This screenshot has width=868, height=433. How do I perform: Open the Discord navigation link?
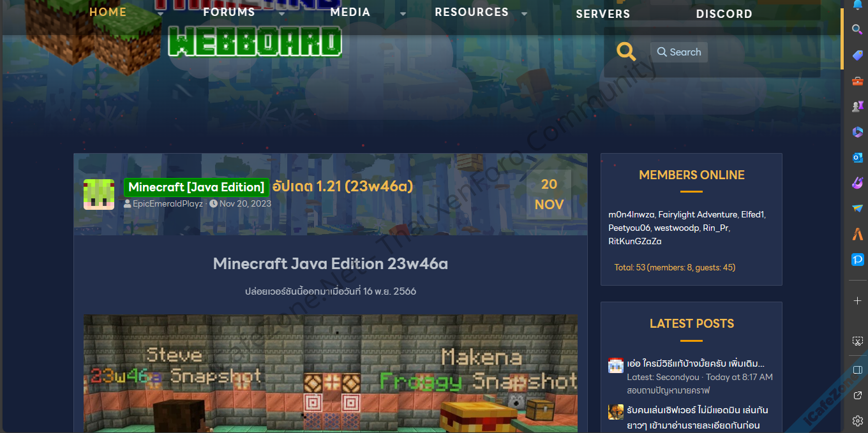point(724,14)
